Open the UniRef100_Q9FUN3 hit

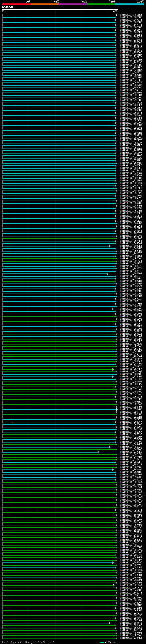(131, 100)
